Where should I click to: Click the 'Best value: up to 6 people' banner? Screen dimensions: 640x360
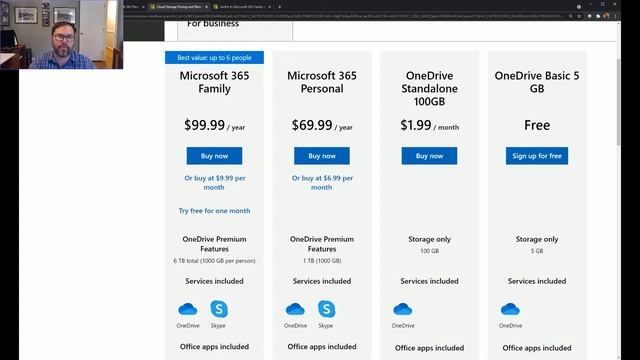214,58
